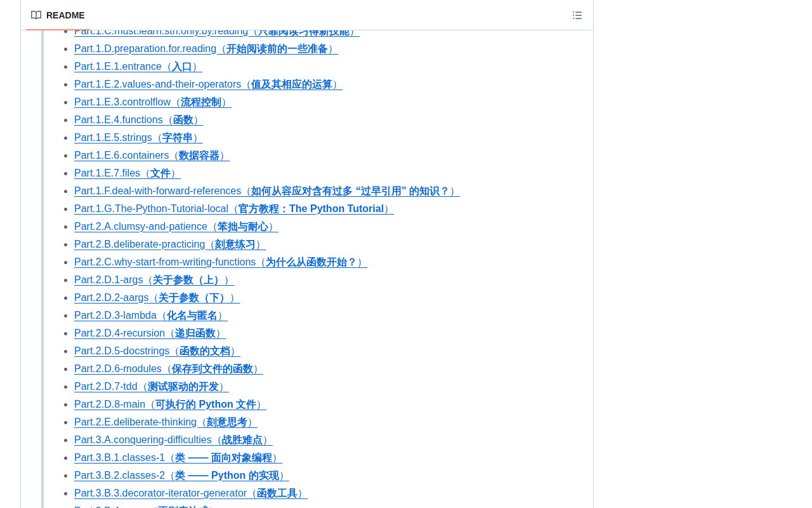Screen dimensions: 812x508
Task: Visit Part.2.D.1-args link
Action: click(x=154, y=280)
